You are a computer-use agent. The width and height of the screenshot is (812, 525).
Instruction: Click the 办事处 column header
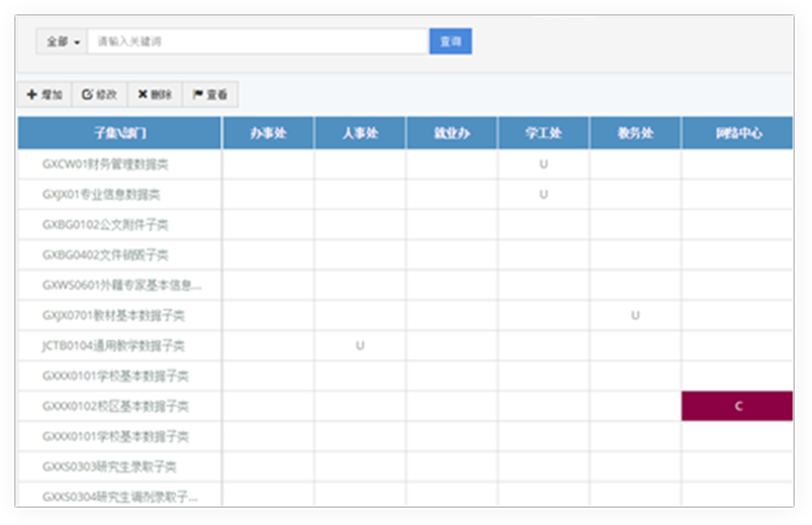(x=268, y=134)
